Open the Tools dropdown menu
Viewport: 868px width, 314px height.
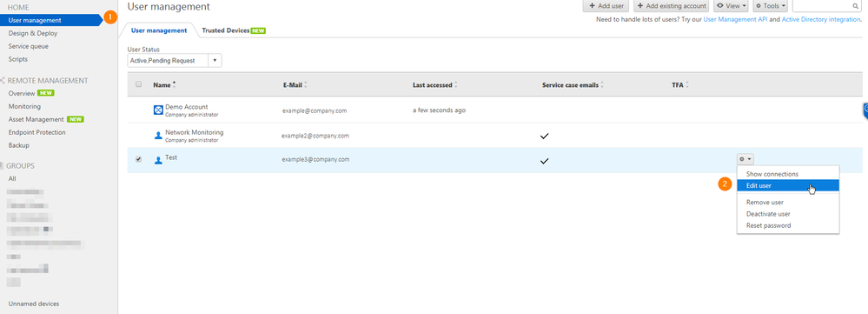click(770, 6)
